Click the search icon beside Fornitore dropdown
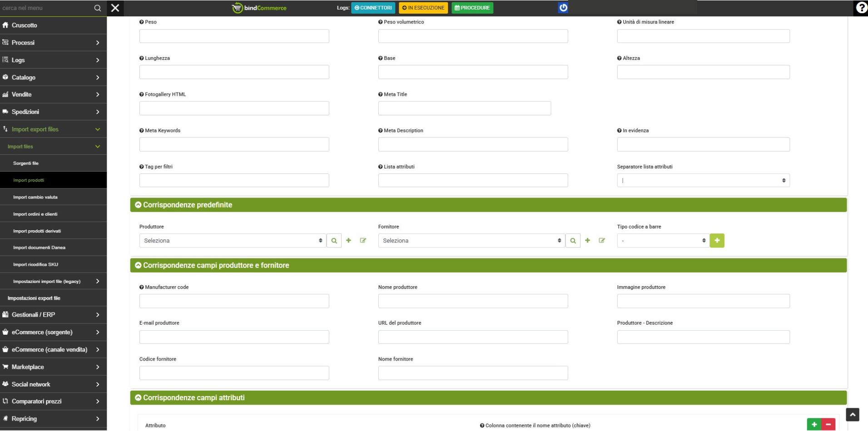The height and width of the screenshot is (431, 868). (x=573, y=241)
